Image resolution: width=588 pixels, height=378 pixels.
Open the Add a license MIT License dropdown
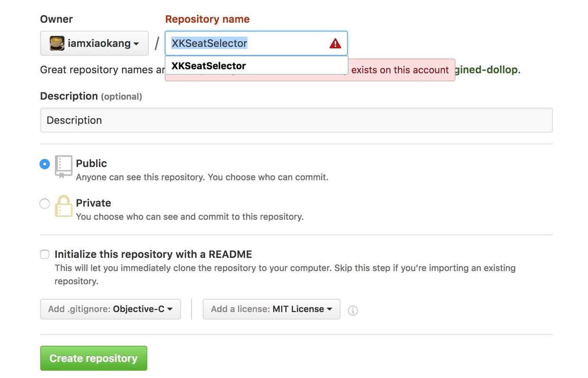(x=272, y=309)
